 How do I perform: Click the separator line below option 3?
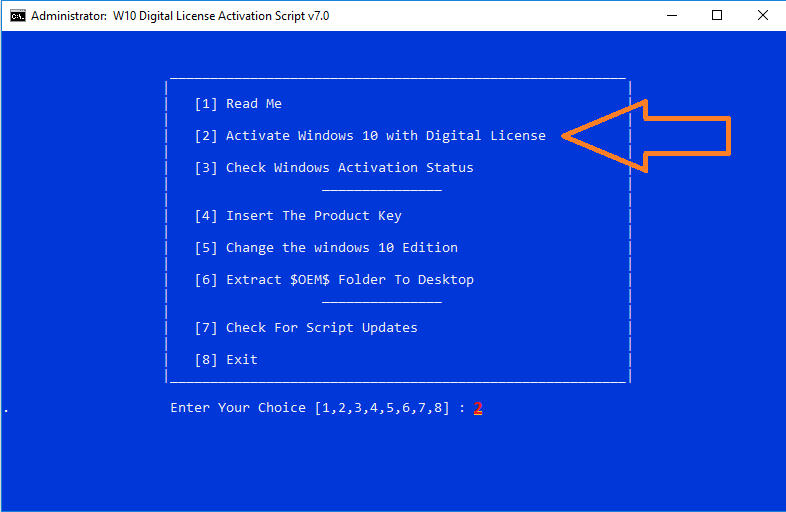(382, 190)
